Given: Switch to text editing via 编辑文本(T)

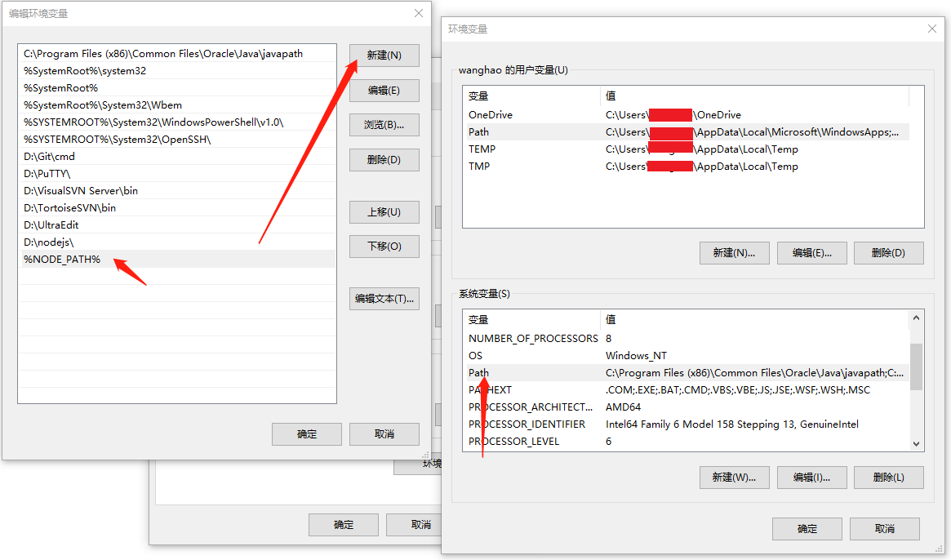Looking at the screenshot, I should (384, 298).
